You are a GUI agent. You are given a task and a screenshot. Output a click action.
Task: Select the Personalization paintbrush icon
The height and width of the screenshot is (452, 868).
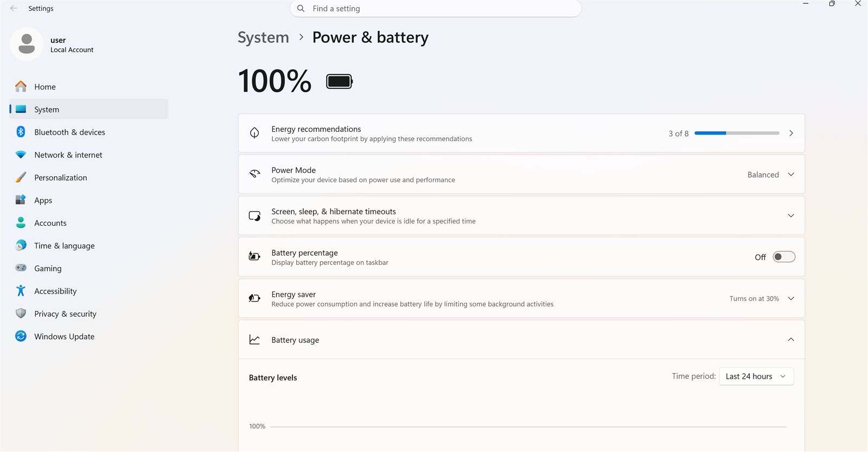click(21, 177)
